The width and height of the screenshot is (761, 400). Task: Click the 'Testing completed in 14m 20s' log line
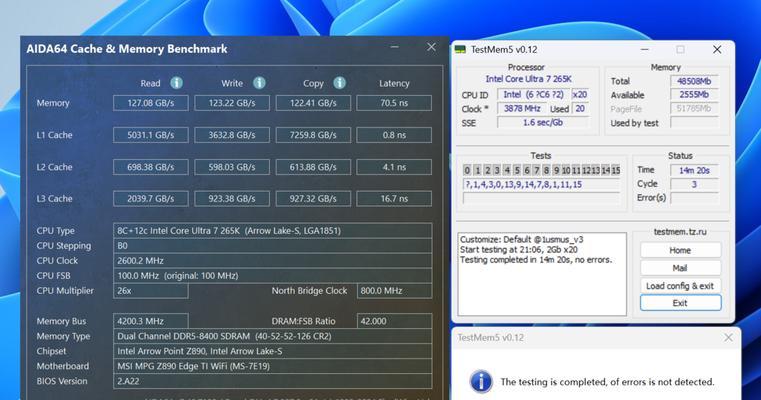point(536,260)
